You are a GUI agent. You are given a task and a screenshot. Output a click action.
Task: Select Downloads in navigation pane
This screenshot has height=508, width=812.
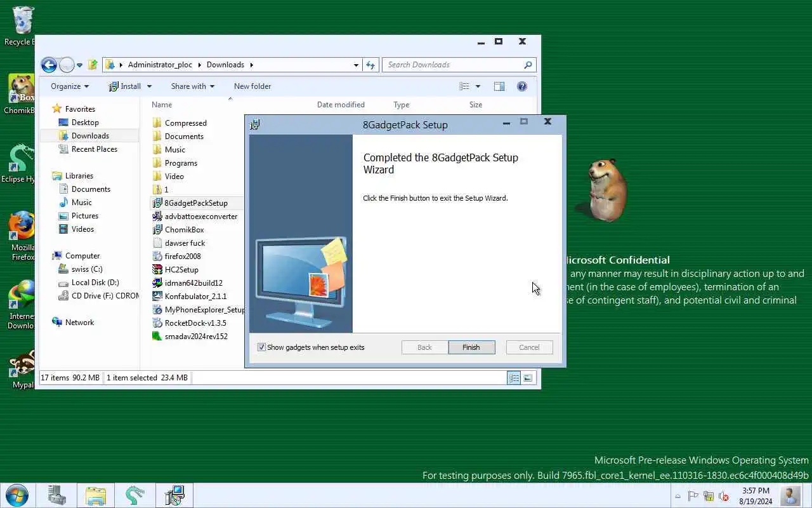(x=90, y=136)
